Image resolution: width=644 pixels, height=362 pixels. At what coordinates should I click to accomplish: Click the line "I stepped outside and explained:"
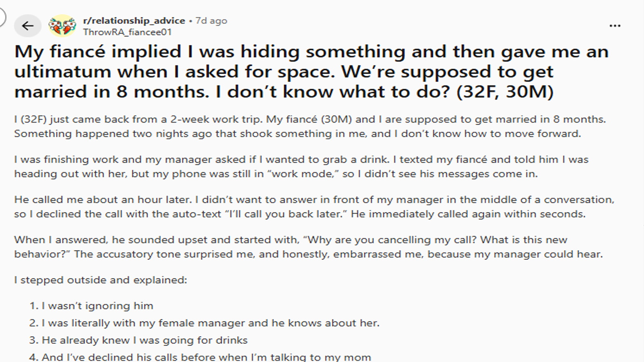coord(101,280)
